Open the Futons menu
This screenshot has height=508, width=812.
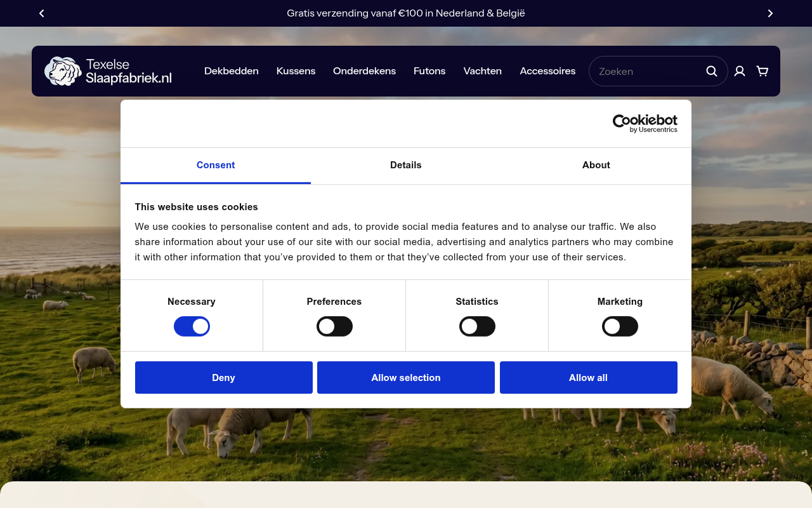point(429,71)
